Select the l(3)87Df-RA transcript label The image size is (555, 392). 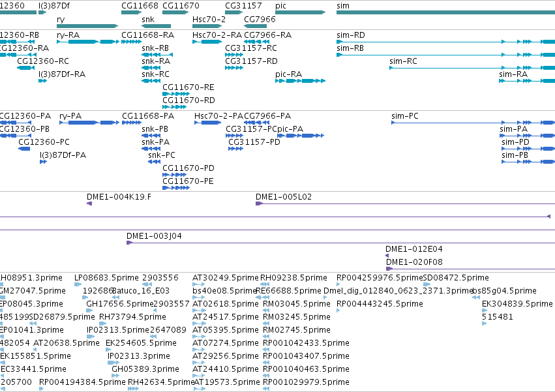click(x=62, y=74)
